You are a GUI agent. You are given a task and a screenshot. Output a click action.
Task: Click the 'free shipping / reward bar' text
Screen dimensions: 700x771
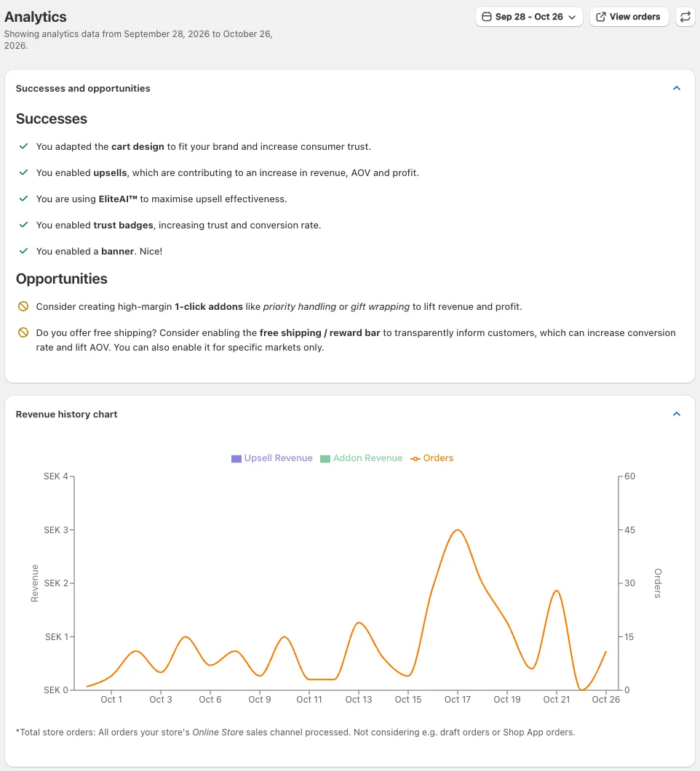pos(319,332)
